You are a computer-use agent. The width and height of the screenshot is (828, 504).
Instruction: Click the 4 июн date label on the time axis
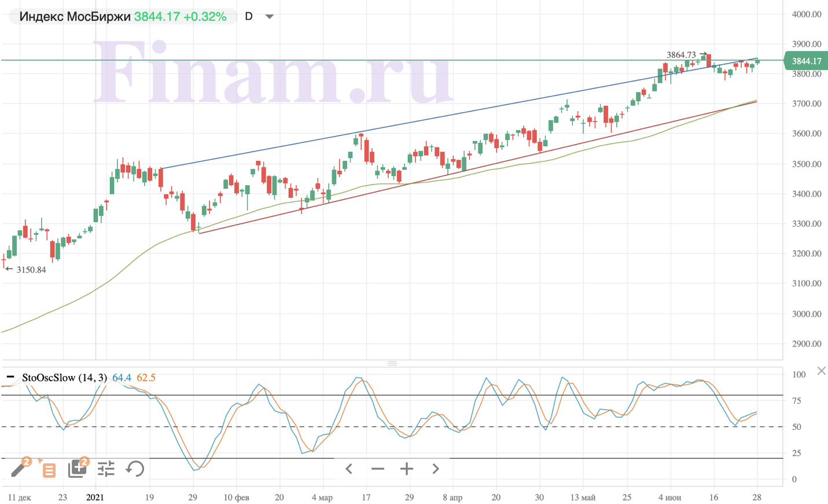point(669,497)
